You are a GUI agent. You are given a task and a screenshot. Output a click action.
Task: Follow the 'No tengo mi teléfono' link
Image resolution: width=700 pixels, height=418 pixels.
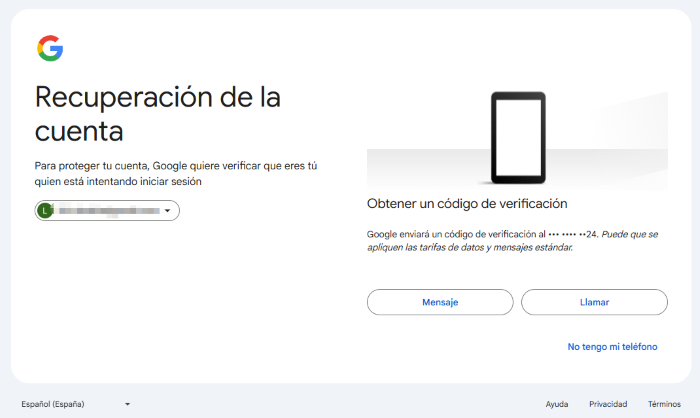tap(612, 347)
